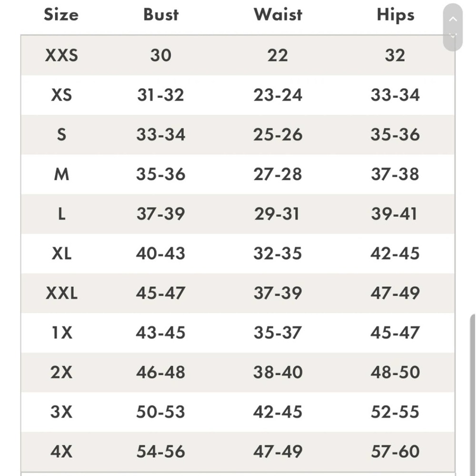Click the XS size row label
476x476 pixels.
click(x=61, y=95)
